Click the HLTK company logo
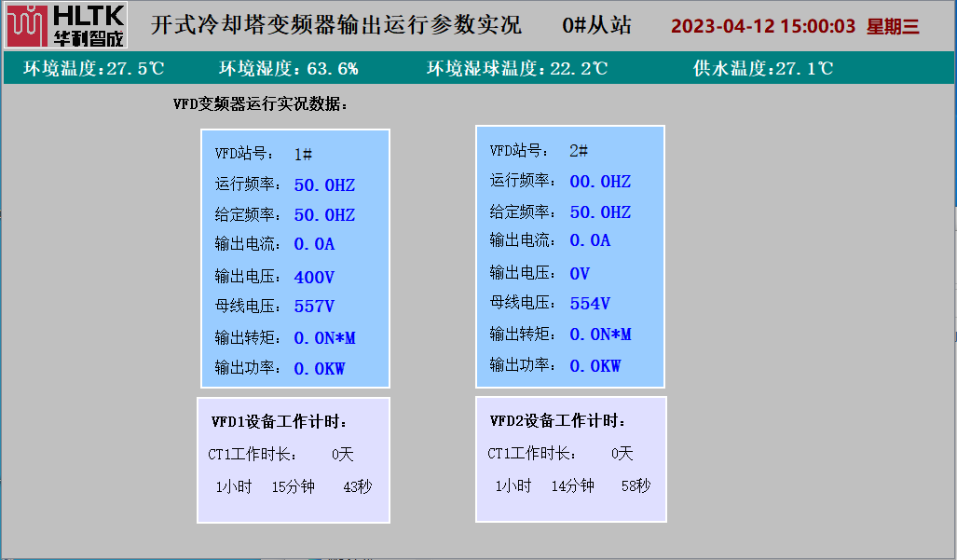This screenshot has width=957, height=560. tap(63, 26)
